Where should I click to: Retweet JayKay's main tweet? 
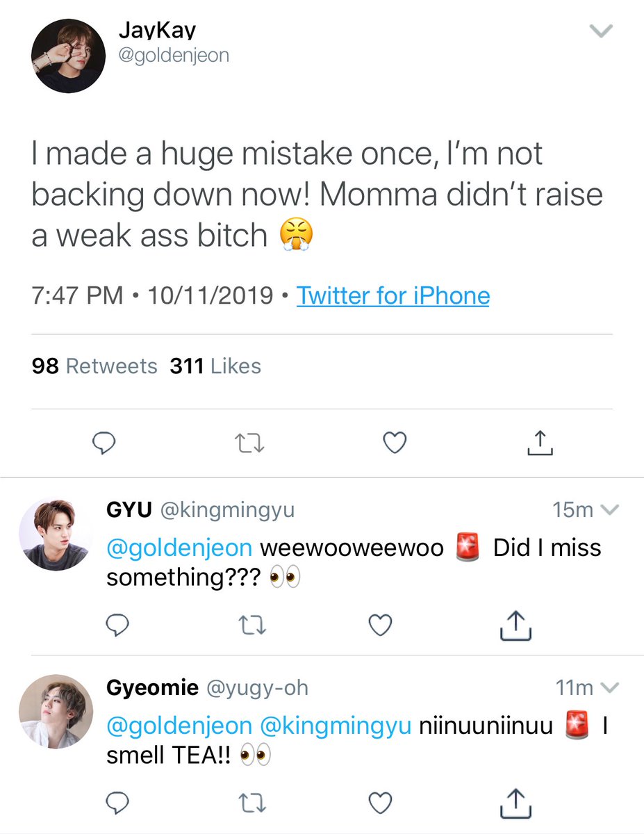[x=249, y=443]
